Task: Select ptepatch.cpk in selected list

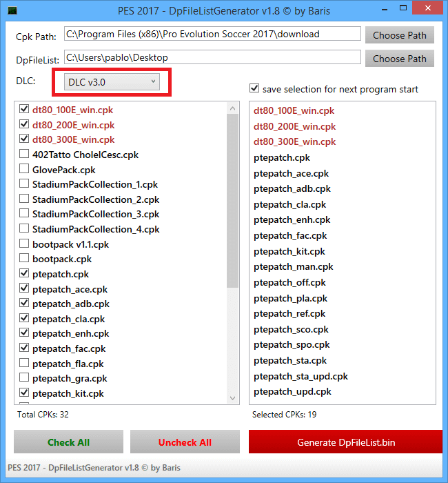Action: (281, 158)
